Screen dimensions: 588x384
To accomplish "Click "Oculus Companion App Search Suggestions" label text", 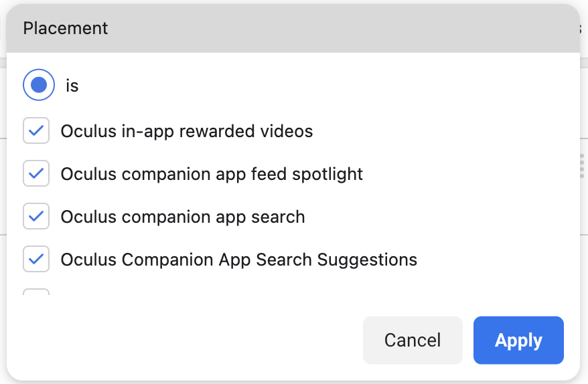I will point(239,260).
